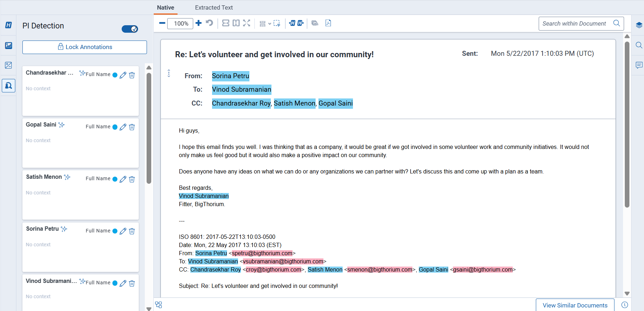Reset the document rotation arrow
644x311 pixels.
(210, 23)
